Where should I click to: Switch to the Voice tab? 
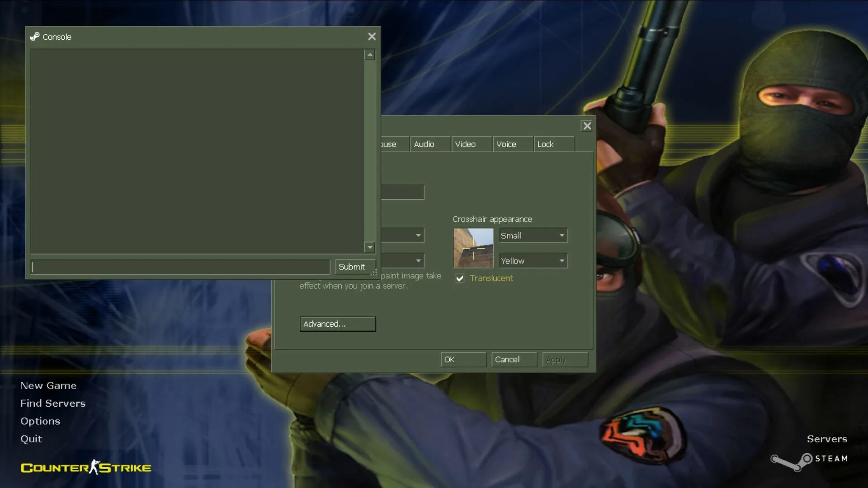pyautogui.click(x=513, y=144)
